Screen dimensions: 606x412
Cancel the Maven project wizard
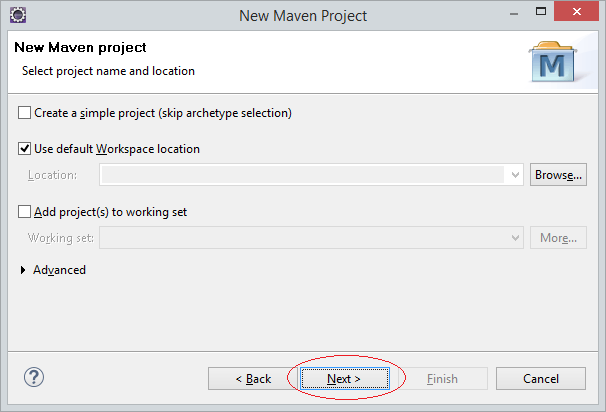coord(541,379)
